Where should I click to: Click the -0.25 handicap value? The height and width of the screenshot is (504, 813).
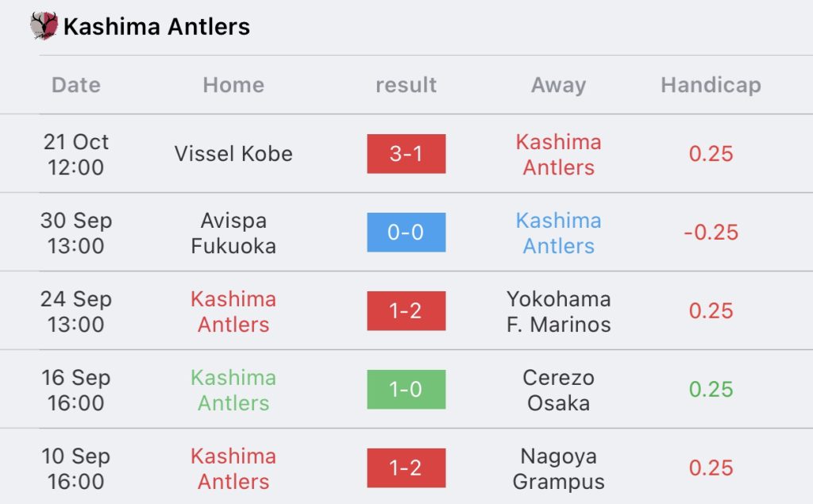pyautogui.click(x=711, y=233)
